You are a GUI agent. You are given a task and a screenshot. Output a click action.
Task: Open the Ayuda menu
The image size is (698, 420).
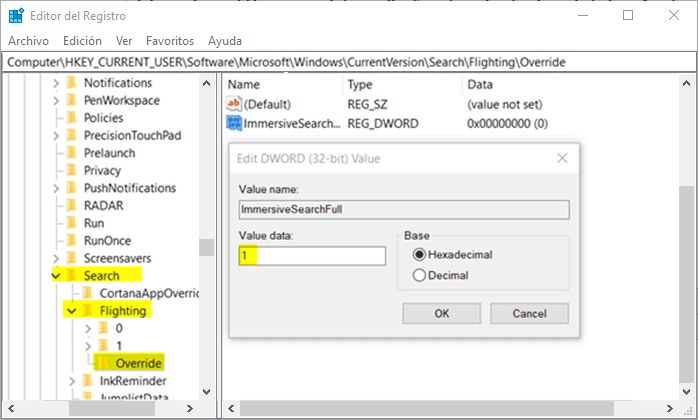pyautogui.click(x=225, y=41)
